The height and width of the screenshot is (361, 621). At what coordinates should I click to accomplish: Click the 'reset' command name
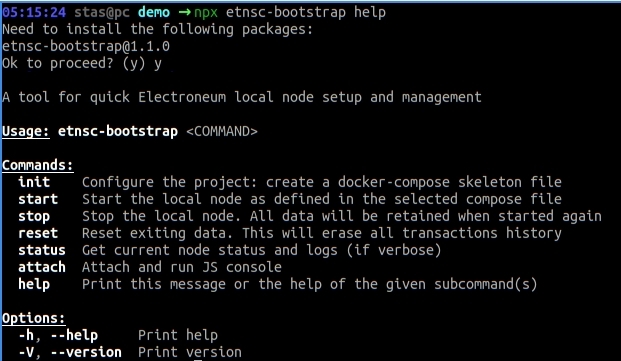(38, 233)
